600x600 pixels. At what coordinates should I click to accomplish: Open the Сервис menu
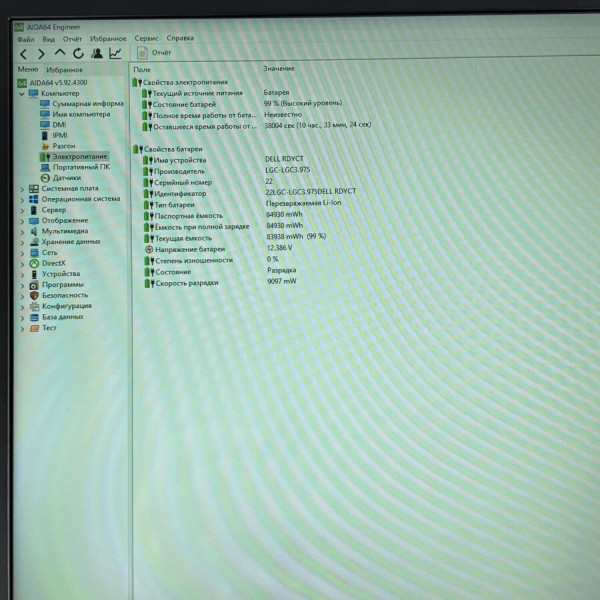click(x=146, y=38)
